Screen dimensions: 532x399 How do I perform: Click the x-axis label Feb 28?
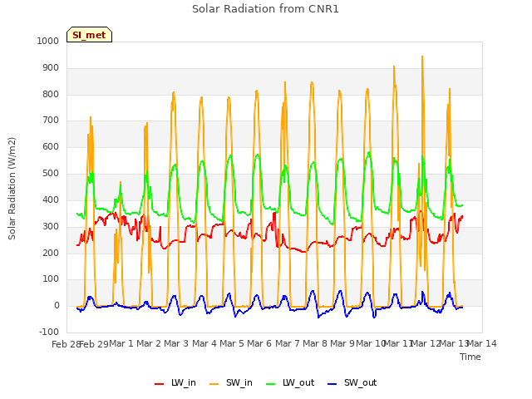(66, 344)
